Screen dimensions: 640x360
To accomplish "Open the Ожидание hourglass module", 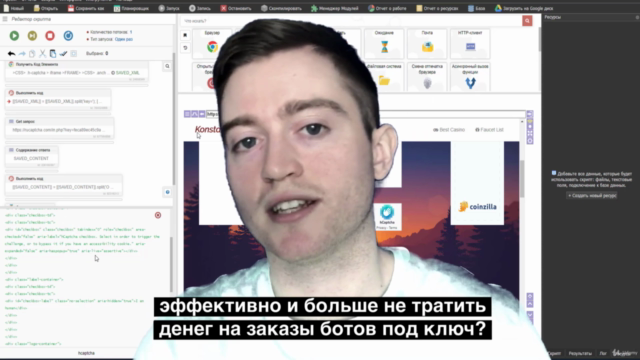I will [x=384, y=43].
